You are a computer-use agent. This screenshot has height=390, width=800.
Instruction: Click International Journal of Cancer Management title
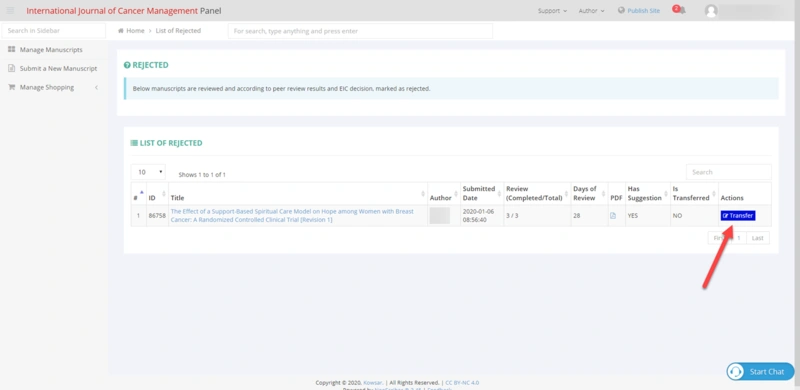(112, 11)
